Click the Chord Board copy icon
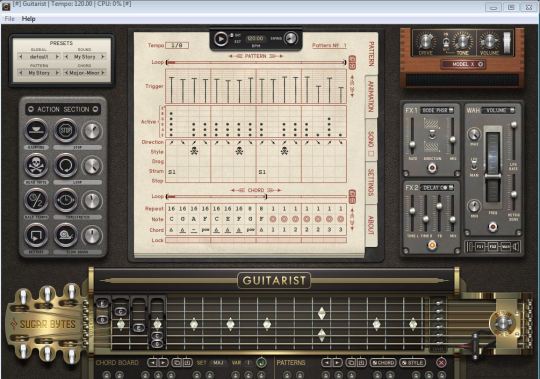Image resolution: width=540 pixels, height=379 pixels. click(x=177, y=362)
